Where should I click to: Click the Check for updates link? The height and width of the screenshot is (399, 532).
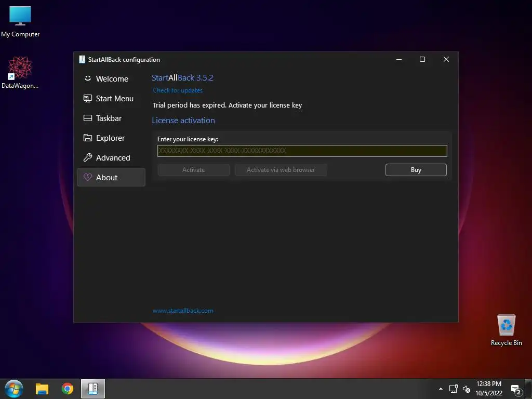tap(178, 90)
